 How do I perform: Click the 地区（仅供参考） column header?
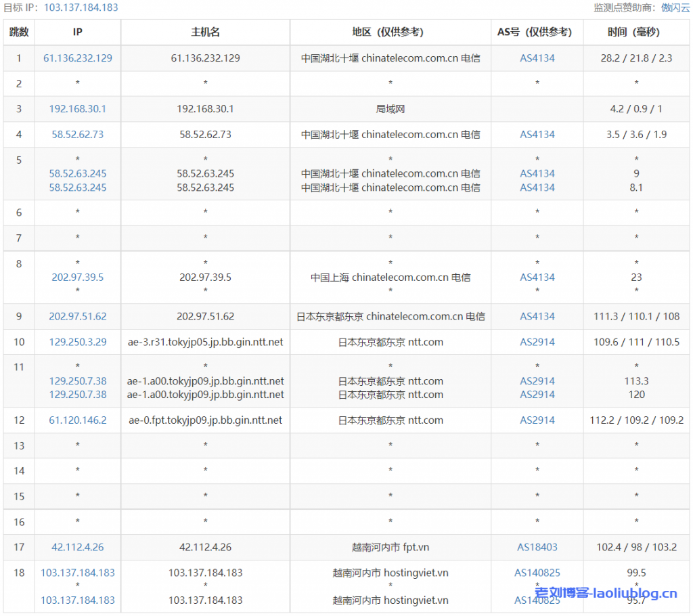click(x=390, y=32)
